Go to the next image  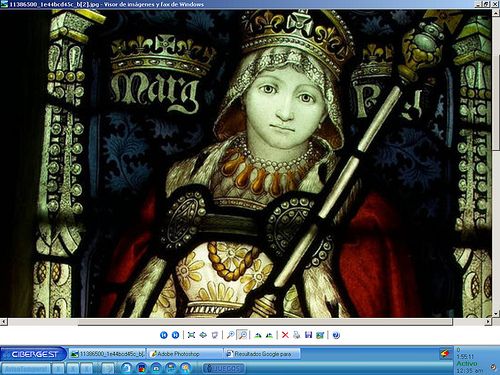[175, 335]
